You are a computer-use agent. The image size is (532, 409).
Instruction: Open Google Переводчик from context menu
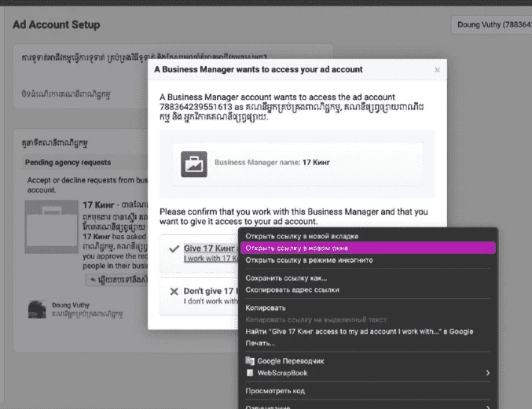(x=368, y=361)
